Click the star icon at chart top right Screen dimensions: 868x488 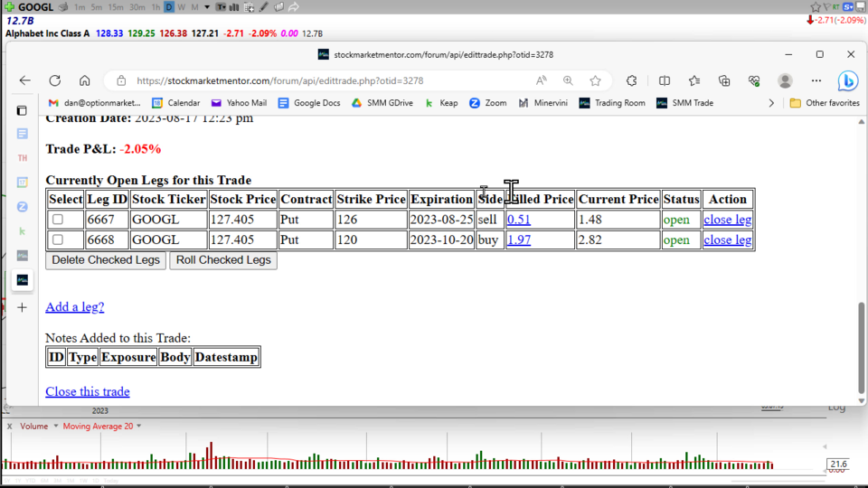(816, 6)
